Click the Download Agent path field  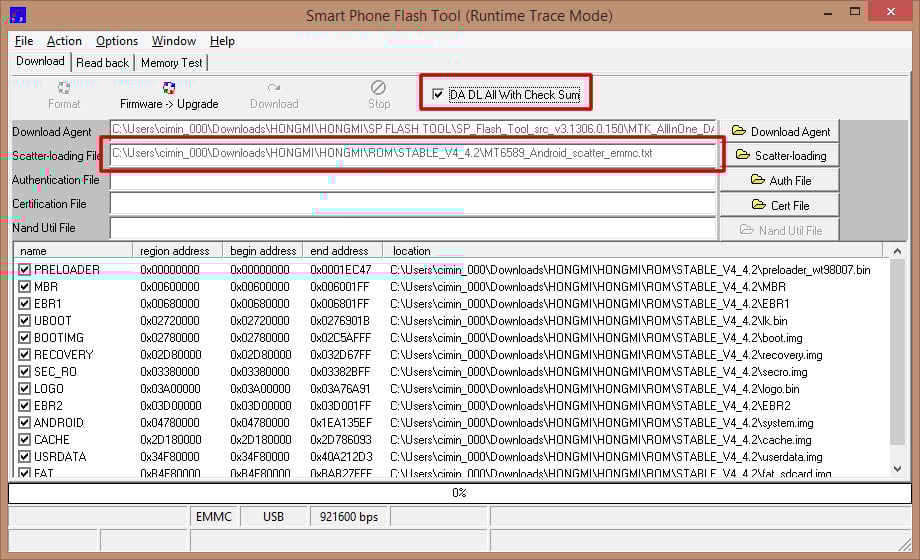pyautogui.click(x=412, y=129)
